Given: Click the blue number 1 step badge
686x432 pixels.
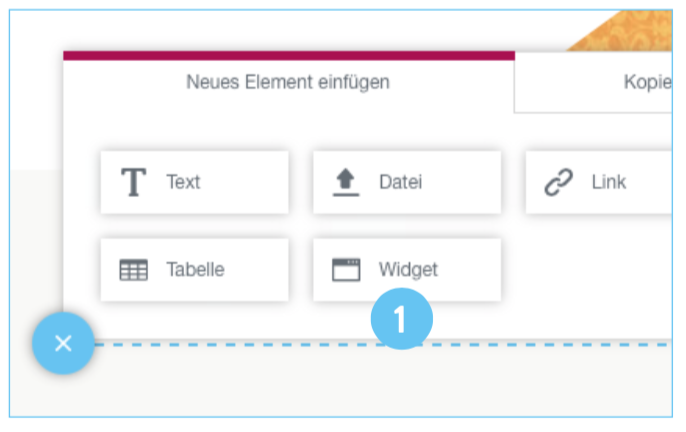Looking at the screenshot, I should click(x=401, y=321).
